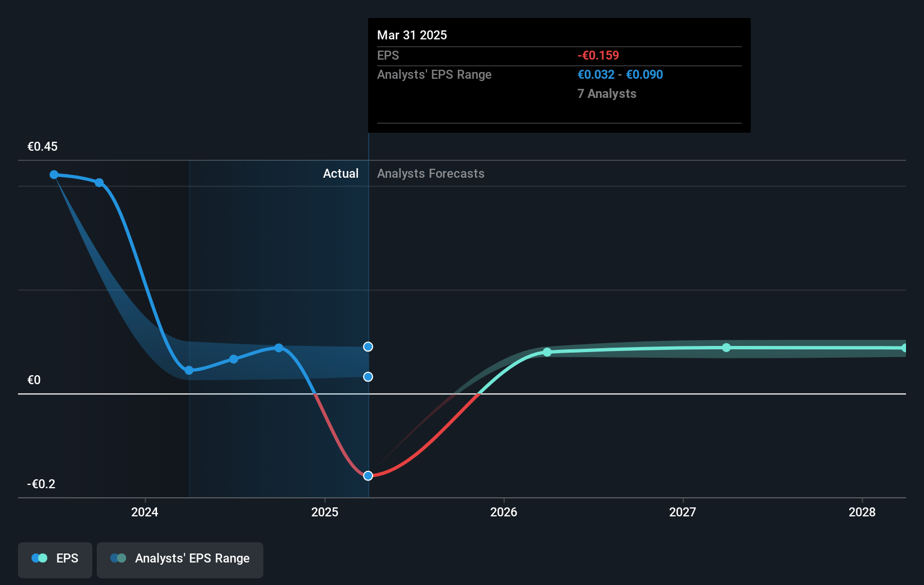Viewport: 924px width, 585px height.
Task: Select the Mar 31 2025 EPS data point
Action: [368, 476]
